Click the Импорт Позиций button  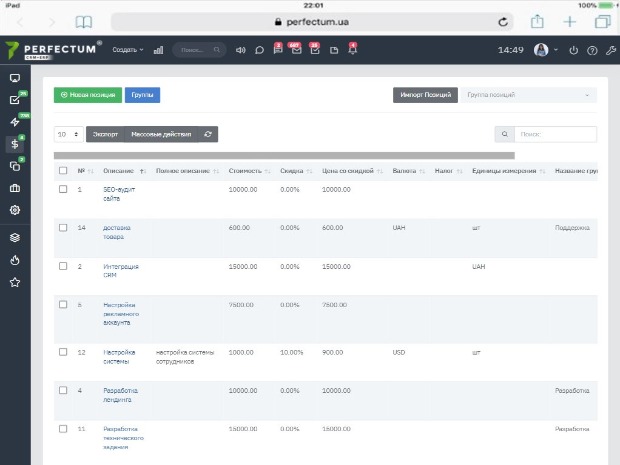coord(425,95)
